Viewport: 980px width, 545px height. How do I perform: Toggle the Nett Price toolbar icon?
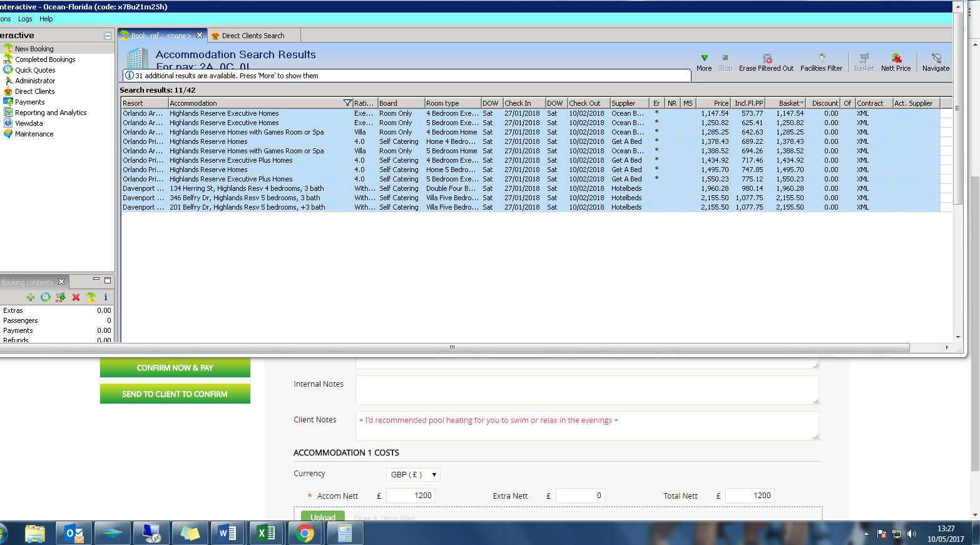pos(896,58)
